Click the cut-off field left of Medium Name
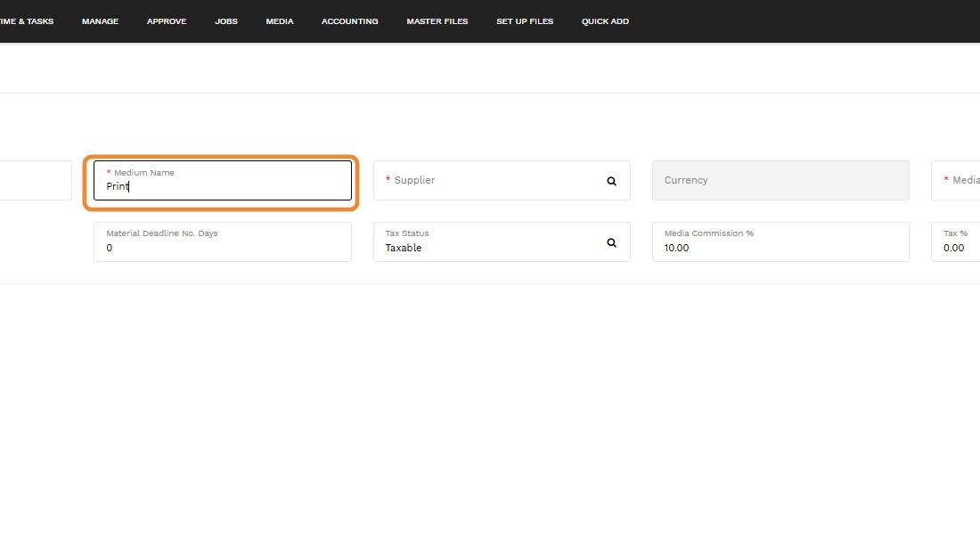980x548 pixels. click(36, 181)
